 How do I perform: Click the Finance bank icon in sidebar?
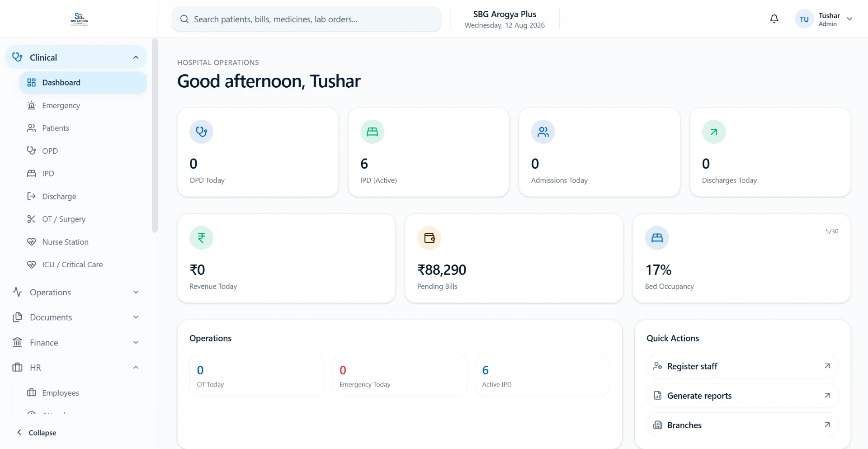tap(17, 342)
